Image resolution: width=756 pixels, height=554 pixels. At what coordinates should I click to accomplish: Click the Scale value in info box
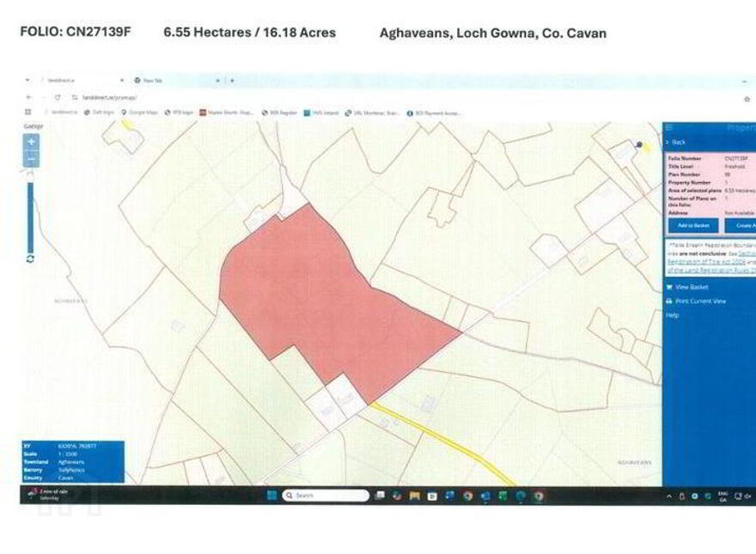(x=68, y=454)
